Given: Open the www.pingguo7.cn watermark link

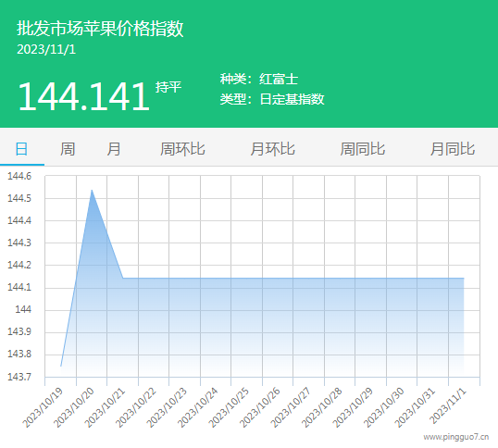Looking at the screenshot, I should coord(456,437).
